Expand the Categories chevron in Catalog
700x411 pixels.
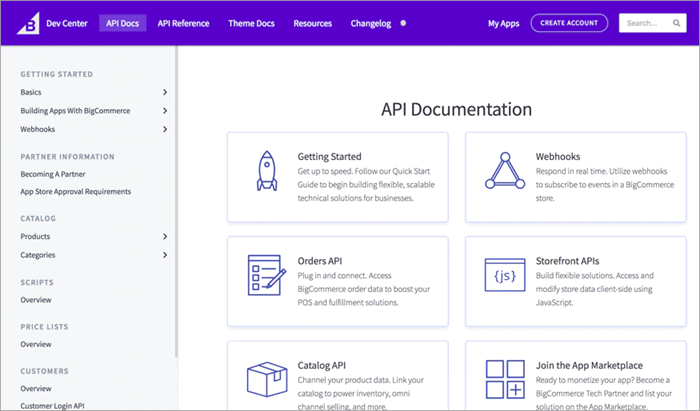pyautogui.click(x=165, y=255)
